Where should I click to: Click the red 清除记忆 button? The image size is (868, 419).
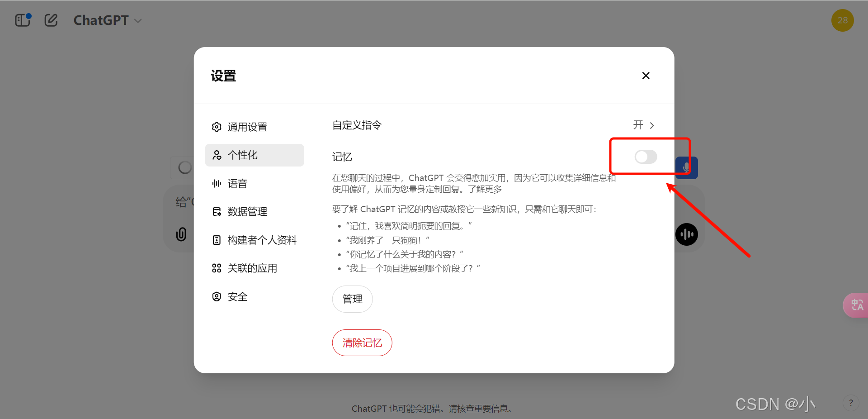[x=362, y=343]
